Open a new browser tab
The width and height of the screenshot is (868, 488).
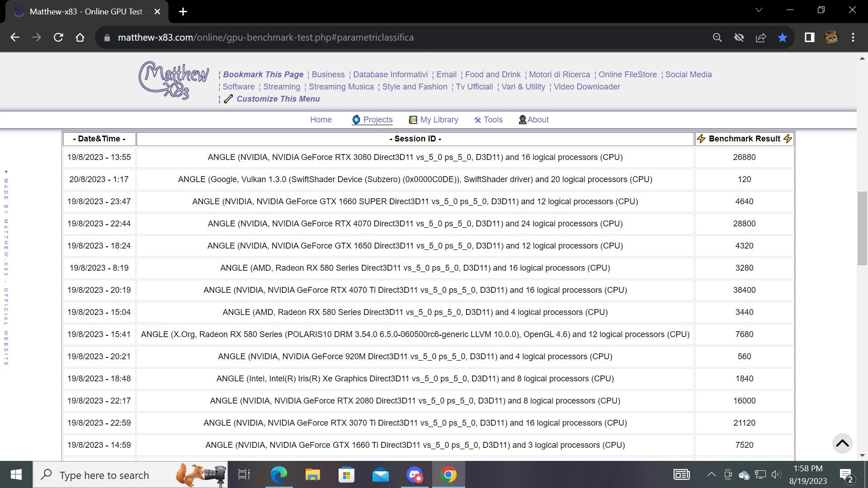coord(183,12)
